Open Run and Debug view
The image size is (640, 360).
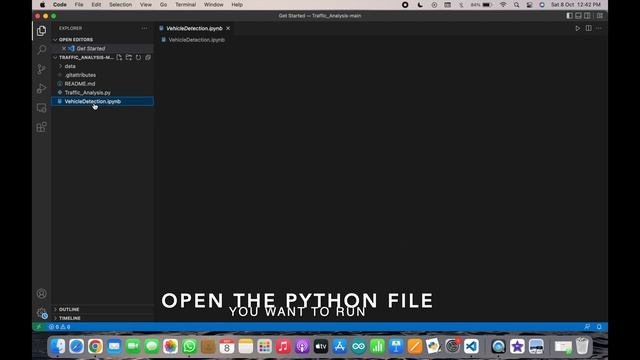coord(41,88)
